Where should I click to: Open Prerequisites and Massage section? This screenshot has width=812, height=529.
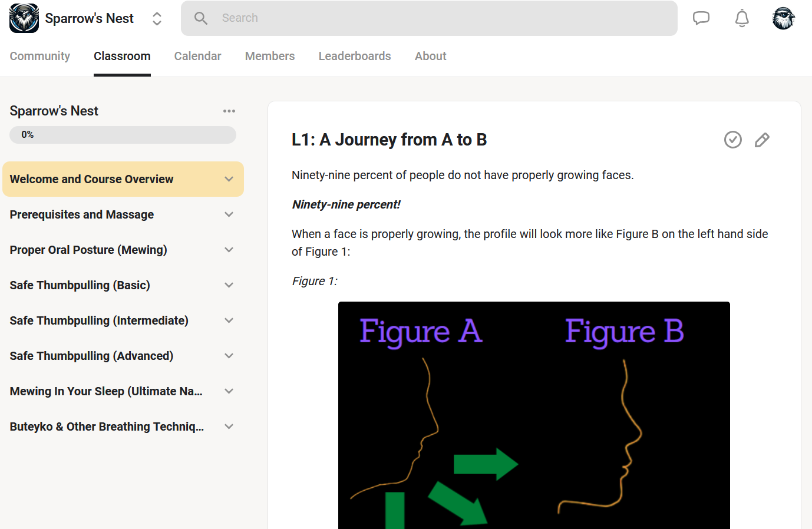click(x=123, y=214)
